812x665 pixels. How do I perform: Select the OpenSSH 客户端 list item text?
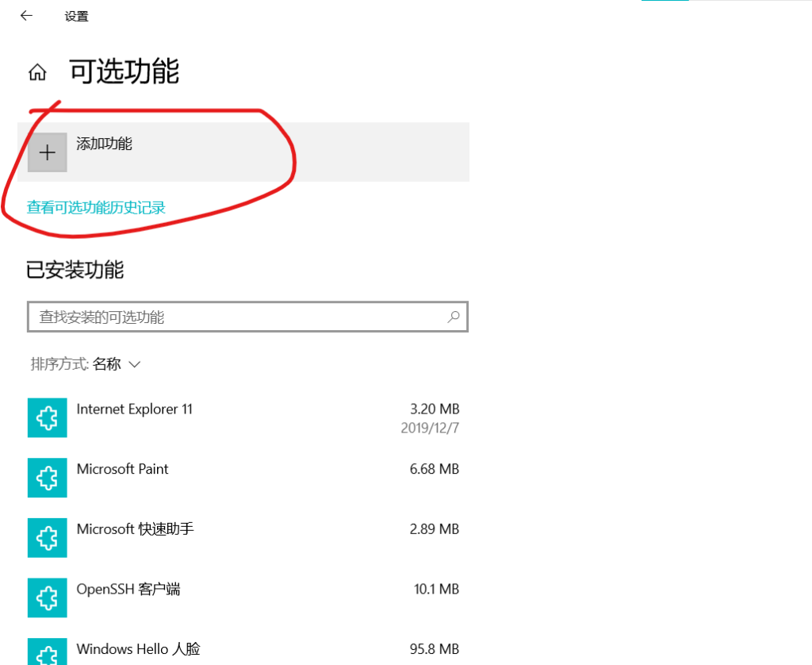(128, 590)
